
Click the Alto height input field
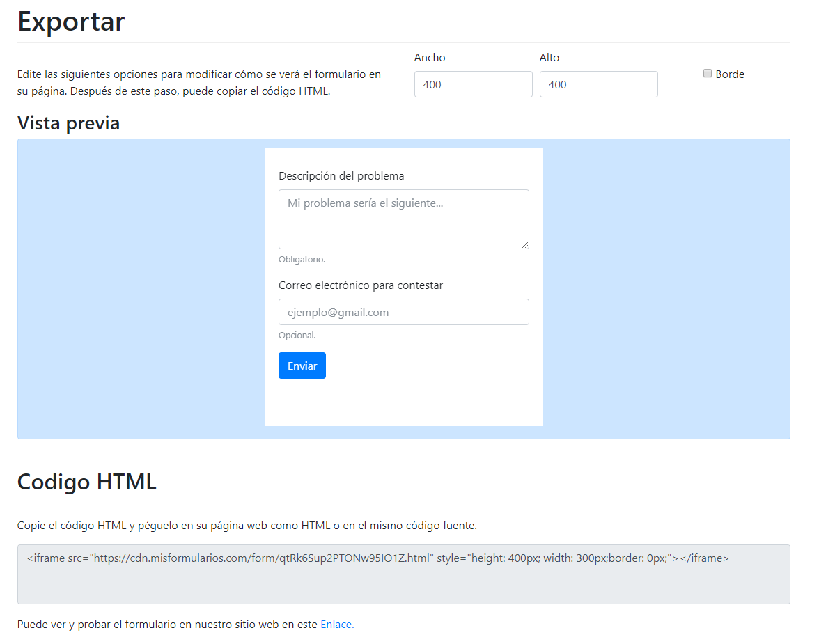(599, 84)
